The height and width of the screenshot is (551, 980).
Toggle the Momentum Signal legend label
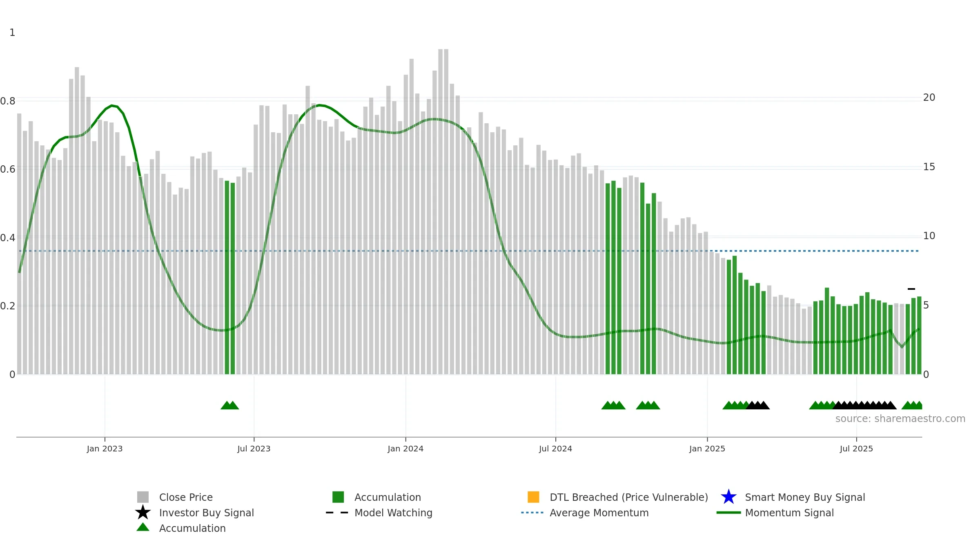point(789,513)
